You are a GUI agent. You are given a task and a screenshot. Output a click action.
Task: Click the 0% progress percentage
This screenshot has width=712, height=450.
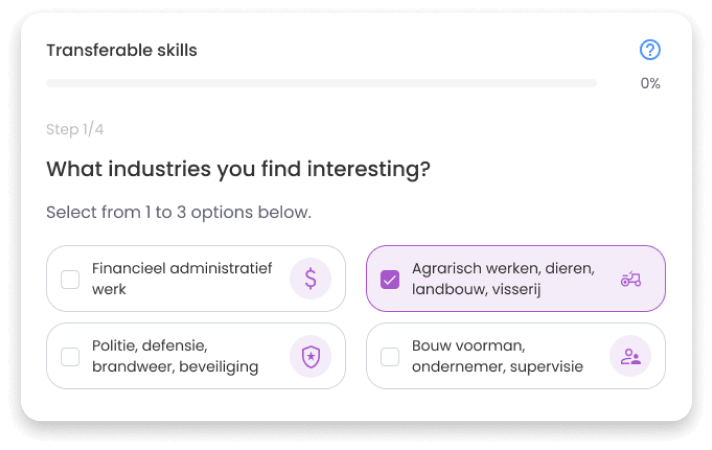[650, 84]
